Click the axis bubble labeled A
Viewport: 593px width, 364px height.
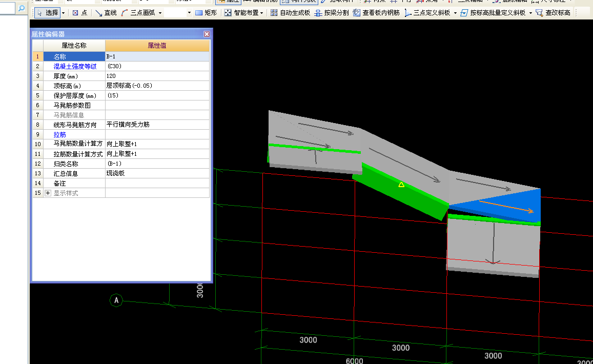pyautogui.click(x=116, y=300)
